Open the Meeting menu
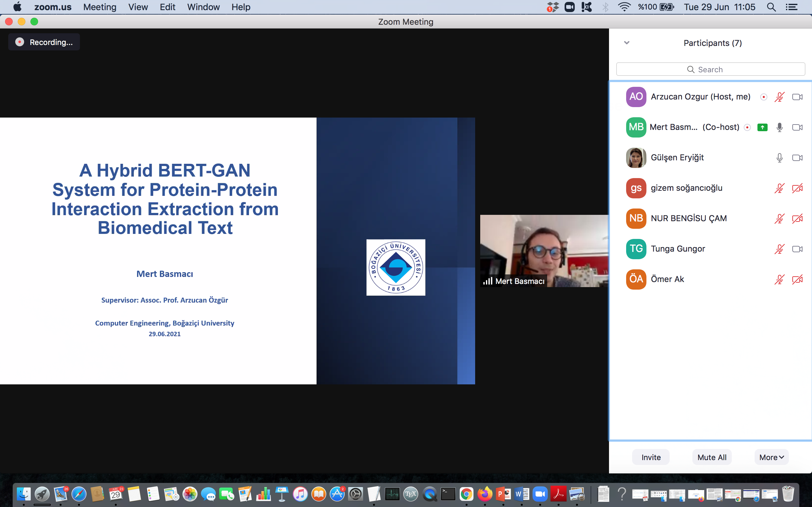 [100, 7]
